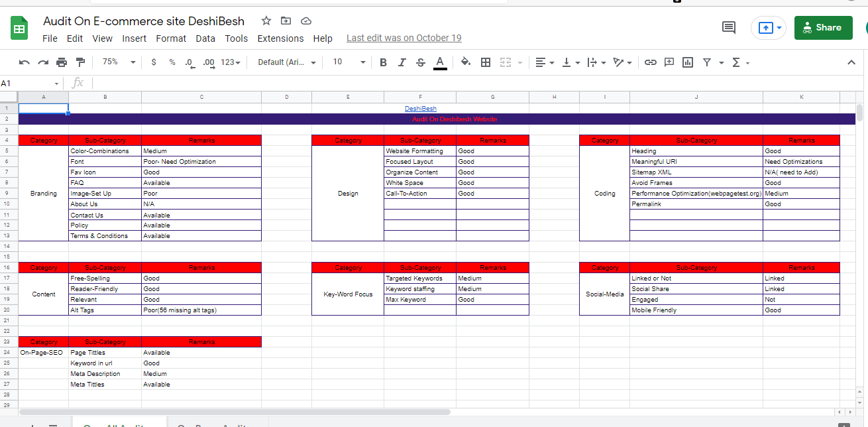The height and width of the screenshot is (427, 868).
Task: Open vertical align options
Action: 570,62
